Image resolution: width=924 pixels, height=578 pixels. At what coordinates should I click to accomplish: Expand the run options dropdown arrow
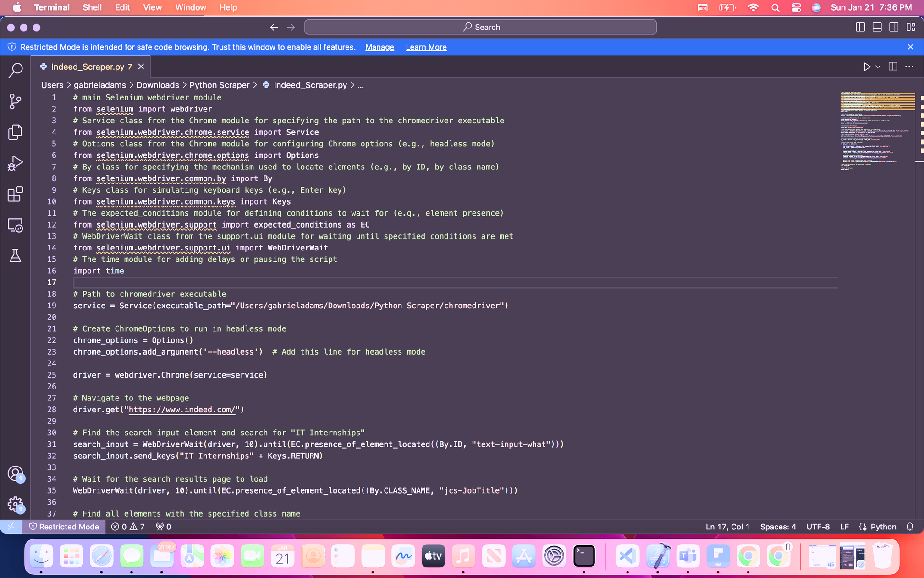click(x=878, y=67)
